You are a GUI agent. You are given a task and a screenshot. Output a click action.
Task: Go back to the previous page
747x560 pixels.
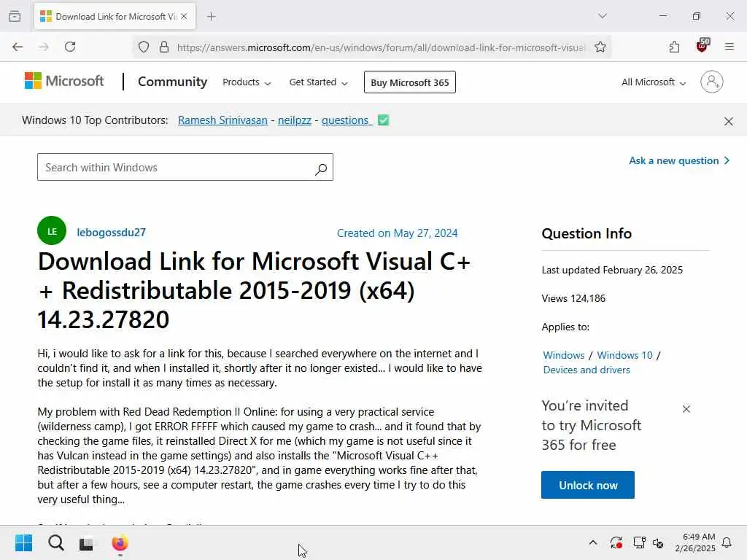(x=18, y=47)
